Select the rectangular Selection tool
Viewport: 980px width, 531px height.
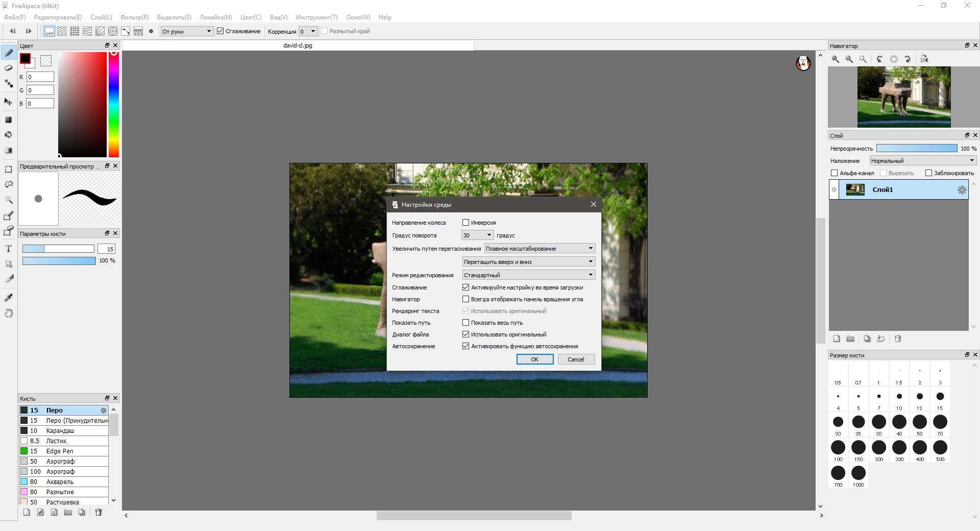click(9, 169)
